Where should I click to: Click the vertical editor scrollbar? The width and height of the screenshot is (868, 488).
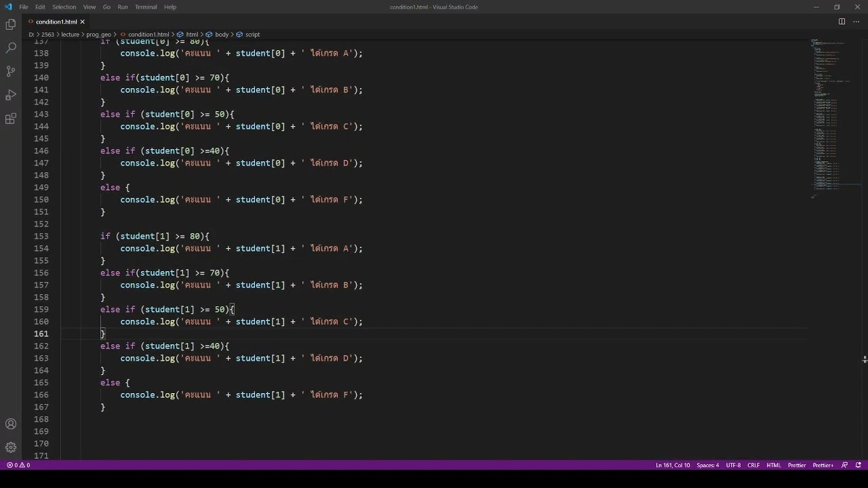865,249
